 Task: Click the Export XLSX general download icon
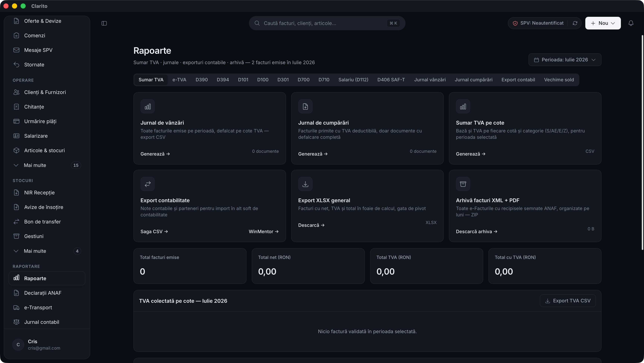point(305,184)
